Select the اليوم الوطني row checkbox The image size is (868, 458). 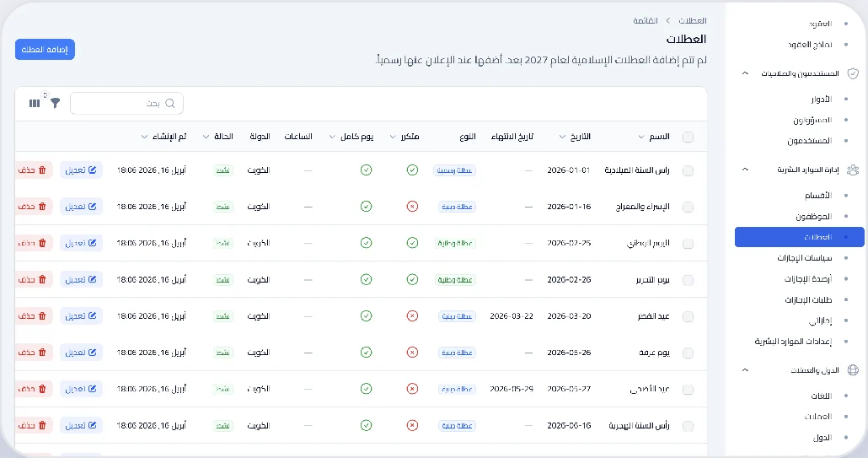click(689, 244)
